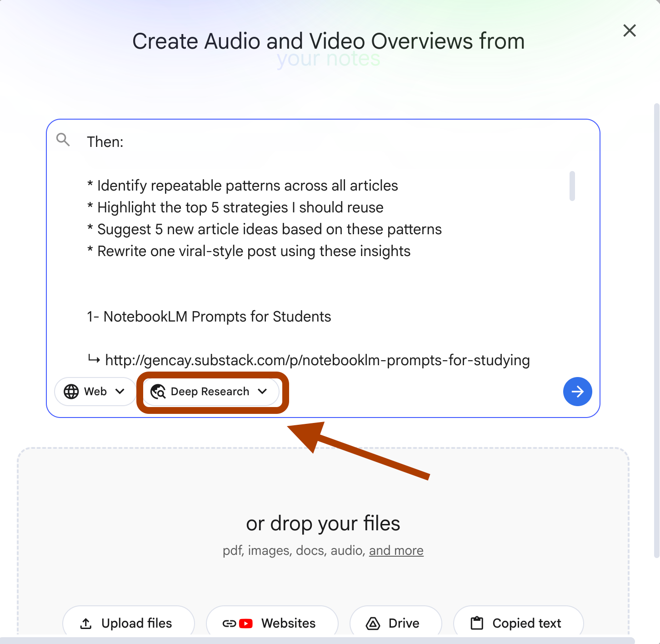The height and width of the screenshot is (644, 660).
Task: Click the 'or drop your files' heading
Action: click(323, 523)
